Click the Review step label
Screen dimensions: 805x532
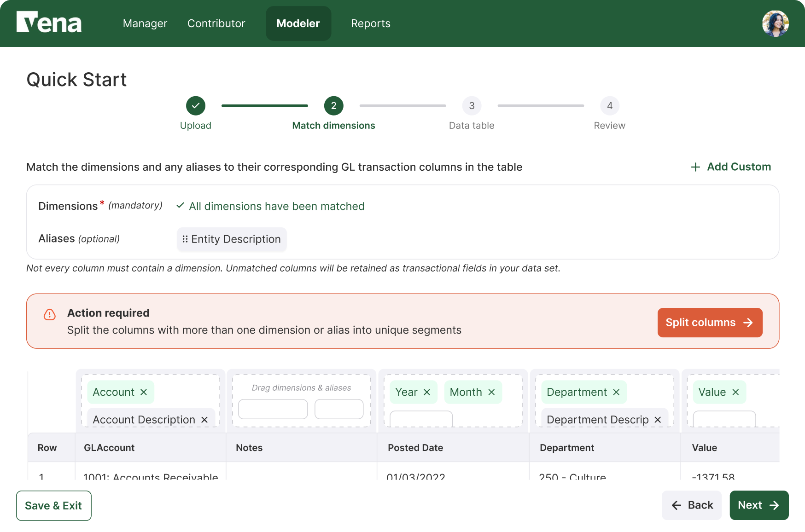[x=610, y=126]
